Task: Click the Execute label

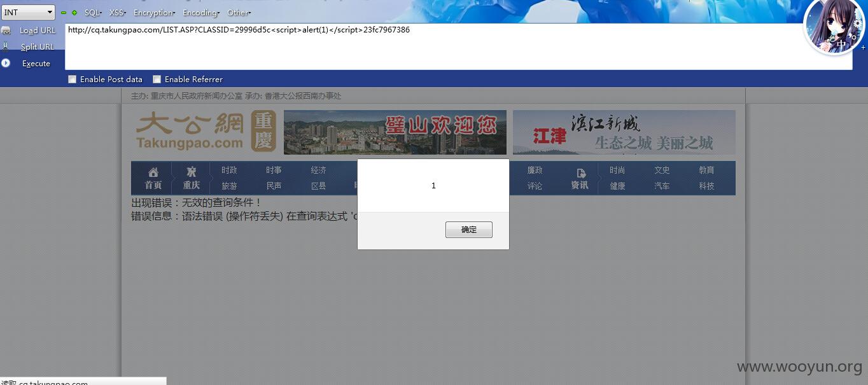Action: click(36, 64)
